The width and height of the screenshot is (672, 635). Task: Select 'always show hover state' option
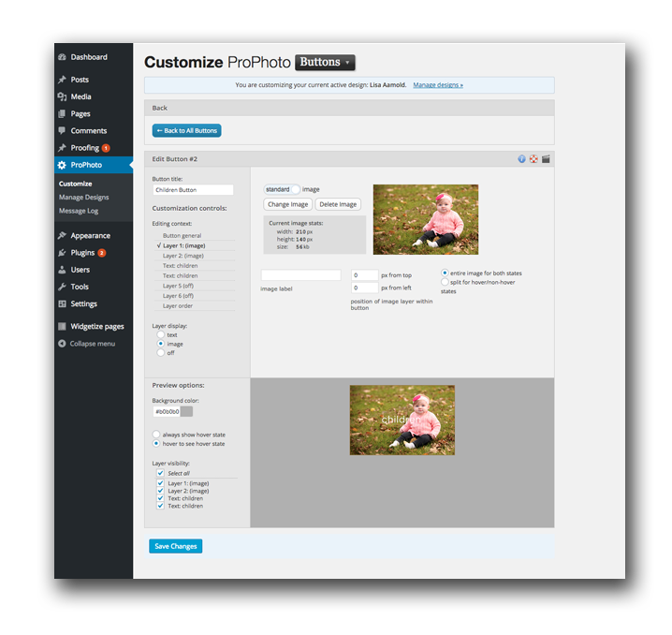(156, 435)
